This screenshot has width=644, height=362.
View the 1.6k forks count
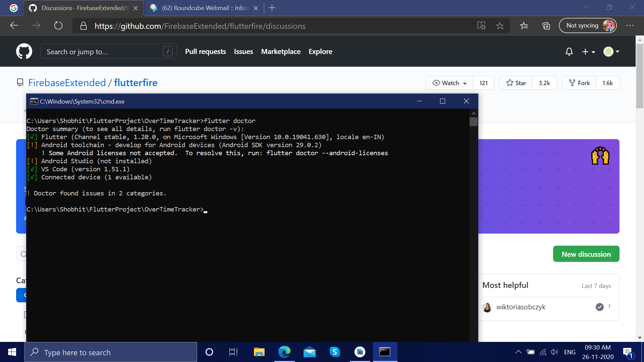(x=607, y=83)
